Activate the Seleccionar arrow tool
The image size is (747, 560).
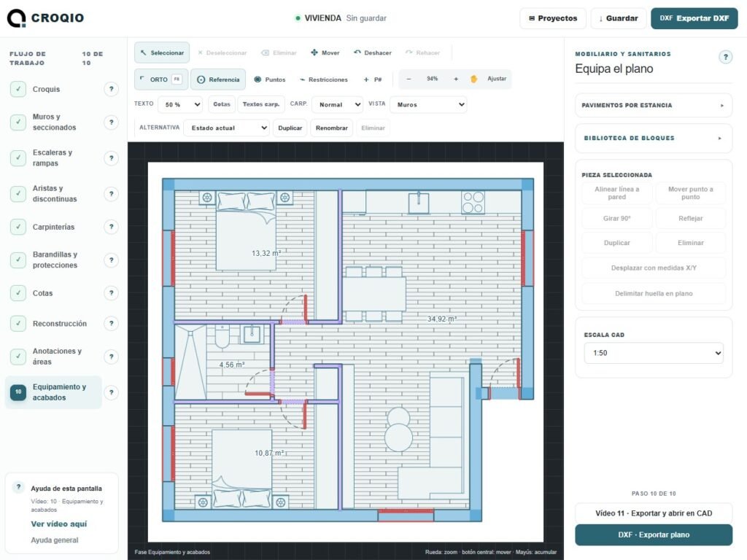point(162,52)
